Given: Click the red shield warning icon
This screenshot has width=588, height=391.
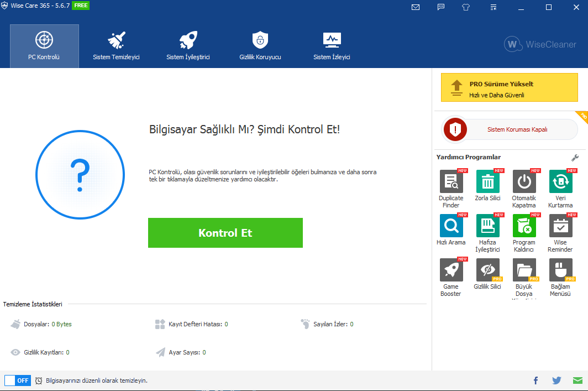Looking at the screenshot, I should click(x=455, y=129).
